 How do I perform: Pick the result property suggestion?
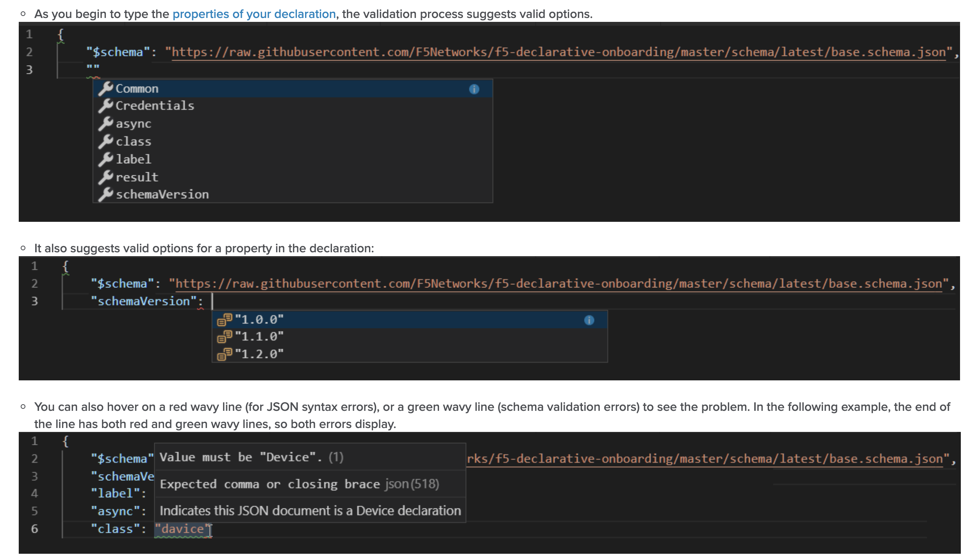pos(137,177)
